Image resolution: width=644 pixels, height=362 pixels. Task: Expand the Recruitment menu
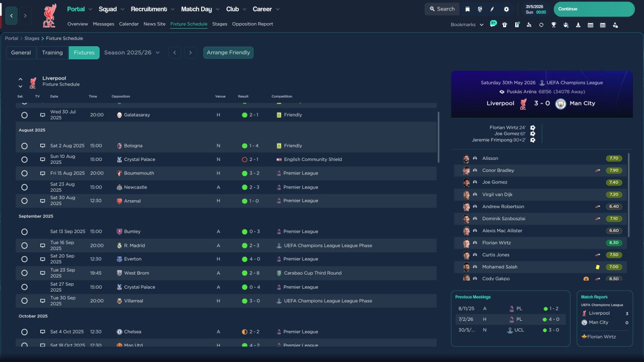(x=152, y=9)
